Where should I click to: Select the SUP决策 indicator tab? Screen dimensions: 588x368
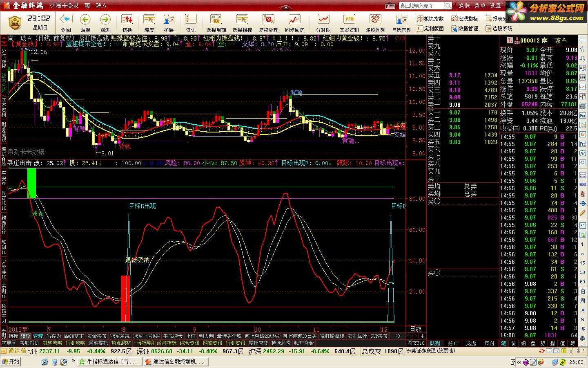pyautogui.click(x=379, y=336)
